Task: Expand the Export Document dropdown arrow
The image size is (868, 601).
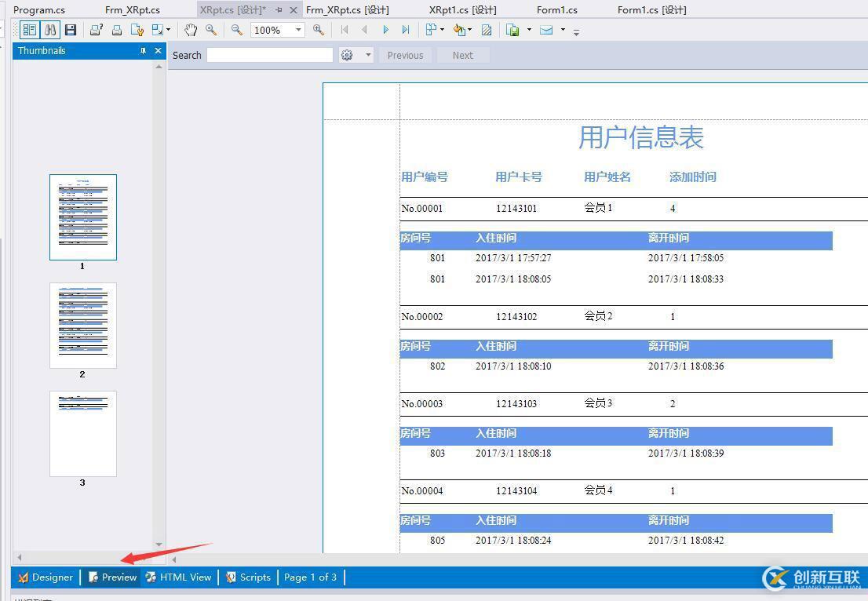Action: pos(529,30)
